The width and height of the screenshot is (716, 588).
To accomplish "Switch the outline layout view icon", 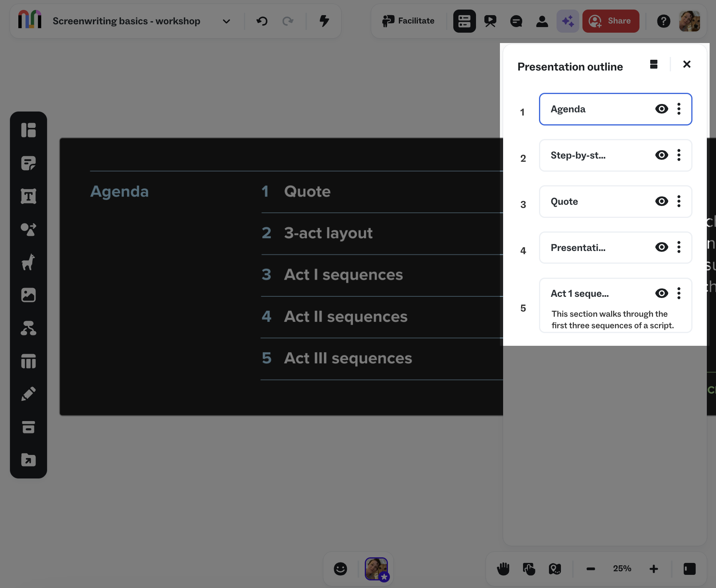I will [654, 64].
